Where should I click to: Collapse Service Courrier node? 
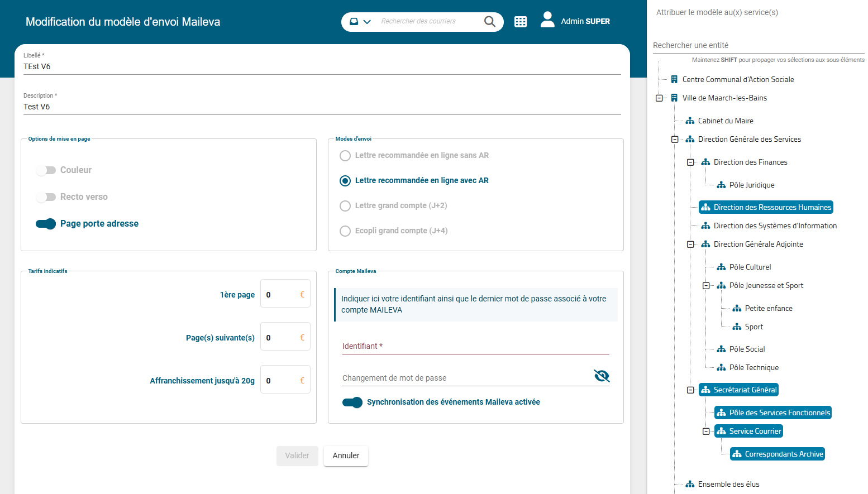(x=706, y=431)
